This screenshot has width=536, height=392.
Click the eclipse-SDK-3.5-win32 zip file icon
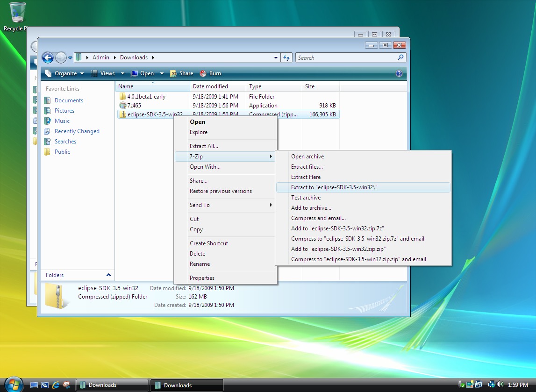pos(123,114)
